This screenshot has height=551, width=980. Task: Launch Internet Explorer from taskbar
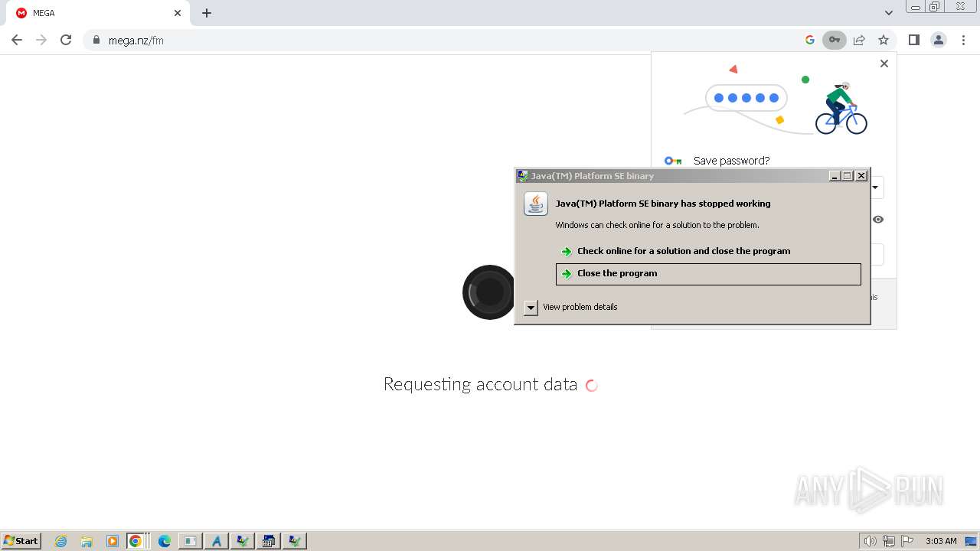click(x=61, y=541)
